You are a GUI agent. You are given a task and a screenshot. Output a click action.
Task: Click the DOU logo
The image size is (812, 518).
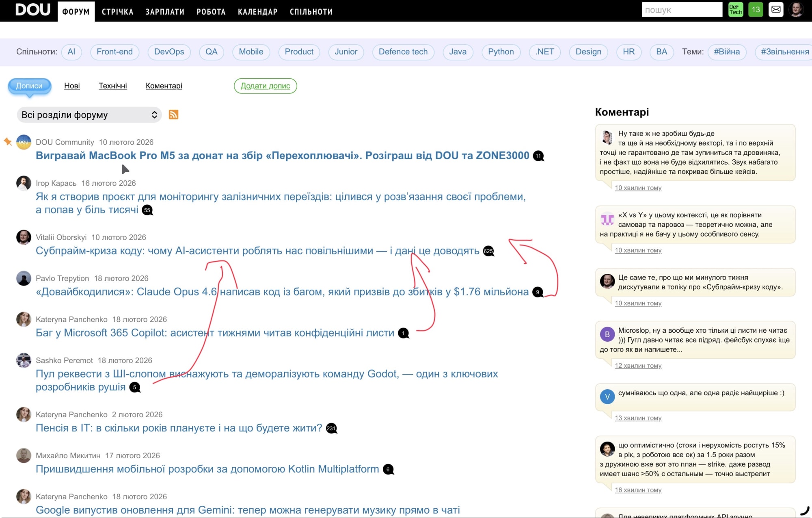[x=32, y=9]
